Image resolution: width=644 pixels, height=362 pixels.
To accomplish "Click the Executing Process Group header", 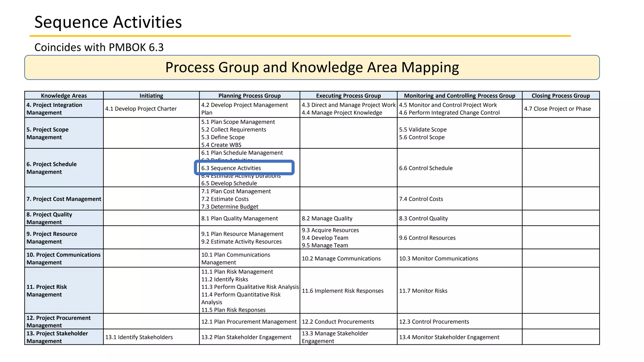I will [348, 96].
